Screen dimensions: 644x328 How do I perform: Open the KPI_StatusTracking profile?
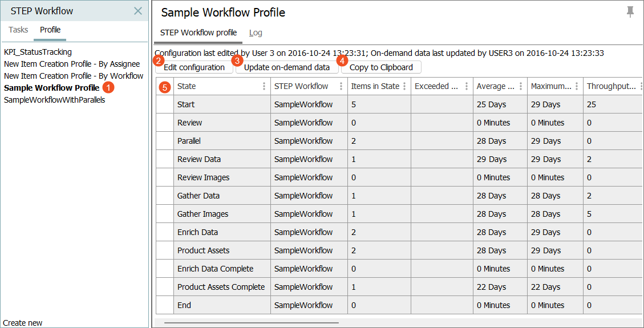(x=38, y=52)
